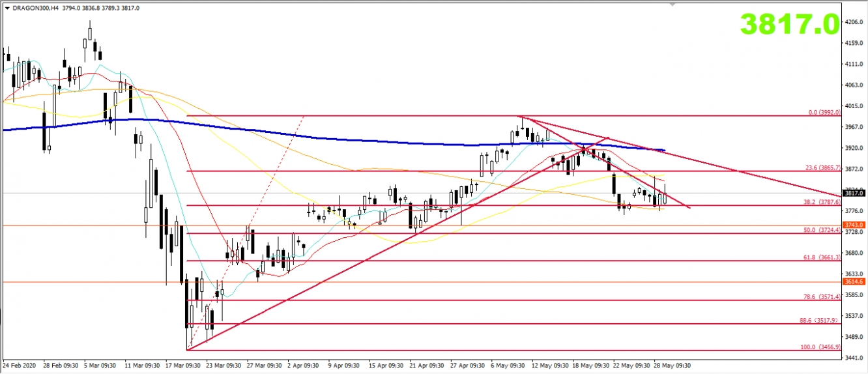Select the orange 3614.6 price level tag

(853, 281)
